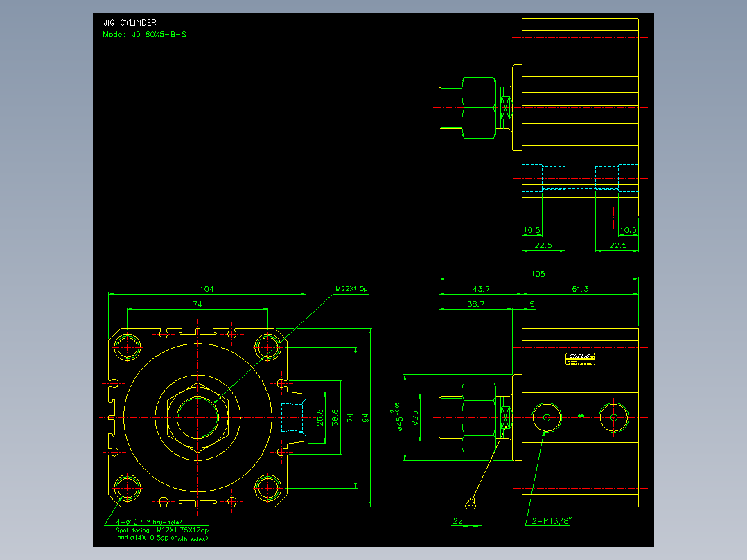This screenshot has width=747, height=560.
Task: Click the 26.8 vertical dimension
Action: [320, 417]
